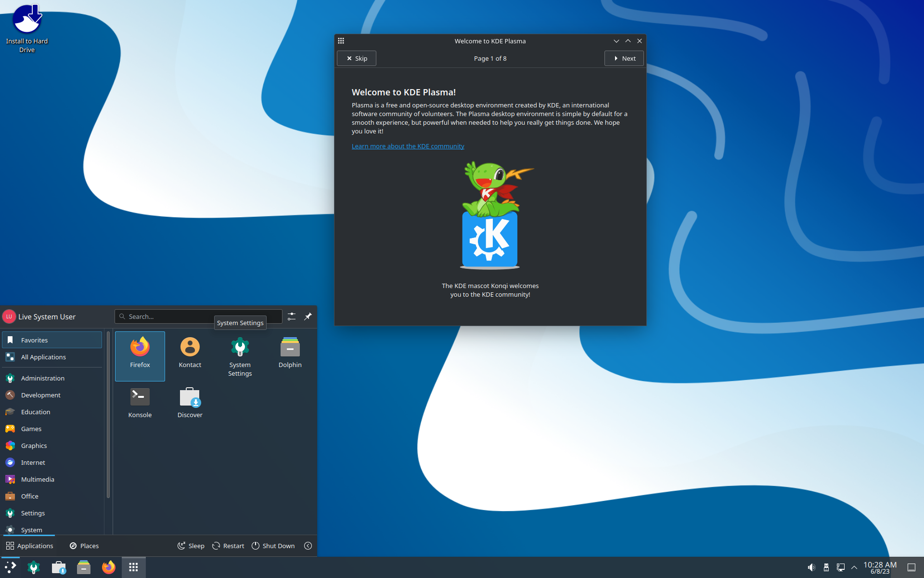Click Next in the Welcome to KDE Plasma wizard
Viewport: 924px width, 578px height.
pos(624,58)
